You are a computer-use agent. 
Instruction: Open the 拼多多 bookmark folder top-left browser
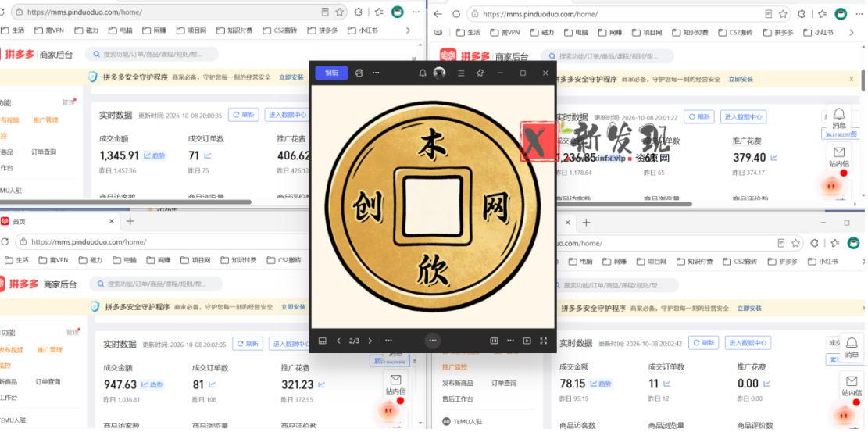[x=323, y=30]
